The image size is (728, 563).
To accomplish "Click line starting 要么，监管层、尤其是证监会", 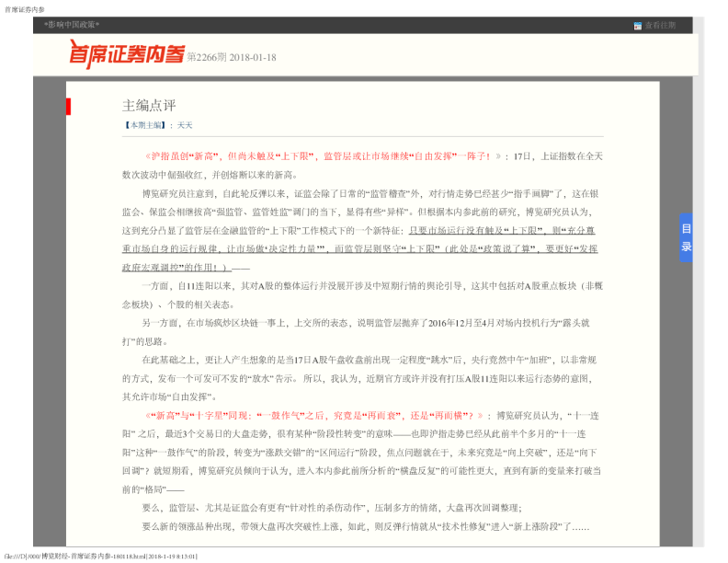I will coord(332,508).
